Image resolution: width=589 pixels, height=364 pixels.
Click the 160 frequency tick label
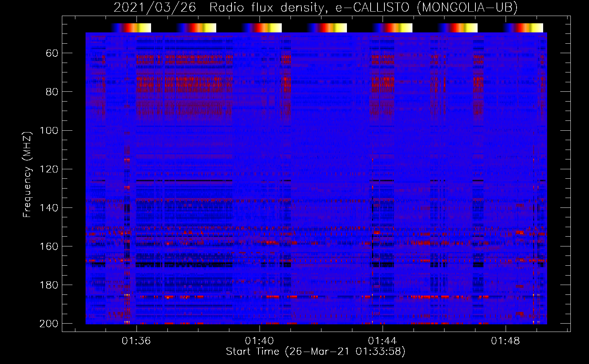(49, 246)
